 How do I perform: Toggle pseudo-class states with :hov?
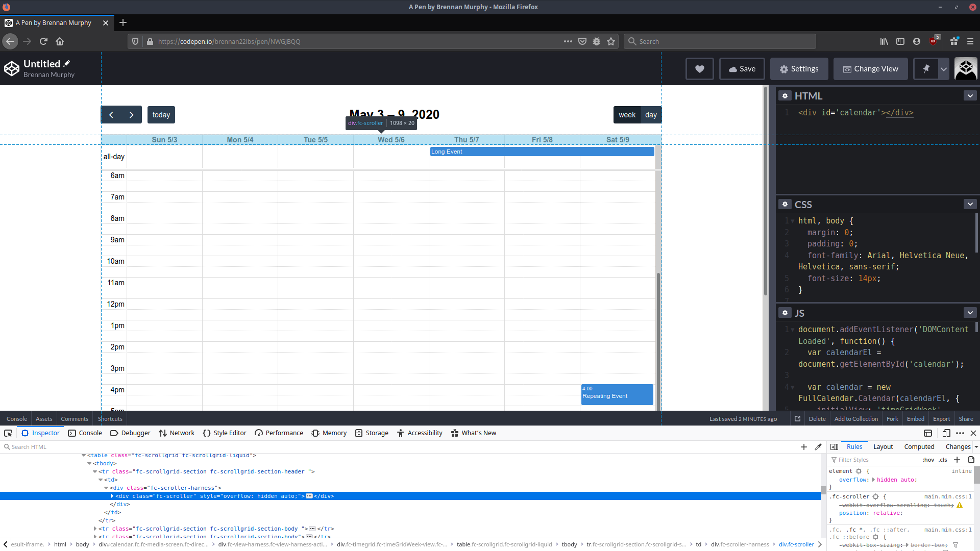(x=927, y=460)
